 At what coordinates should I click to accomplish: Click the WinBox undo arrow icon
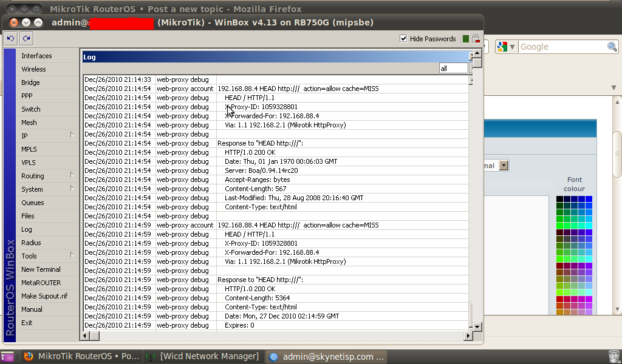(11, 38)
